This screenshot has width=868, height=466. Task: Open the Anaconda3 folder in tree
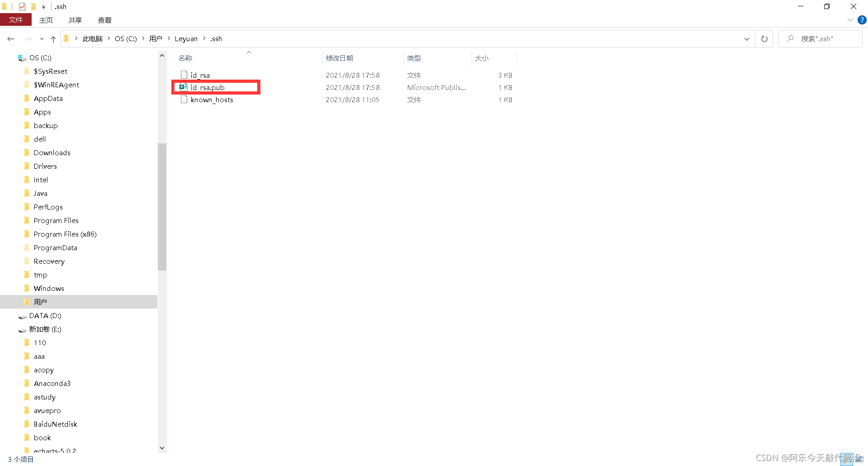click(x=52, y=384)
